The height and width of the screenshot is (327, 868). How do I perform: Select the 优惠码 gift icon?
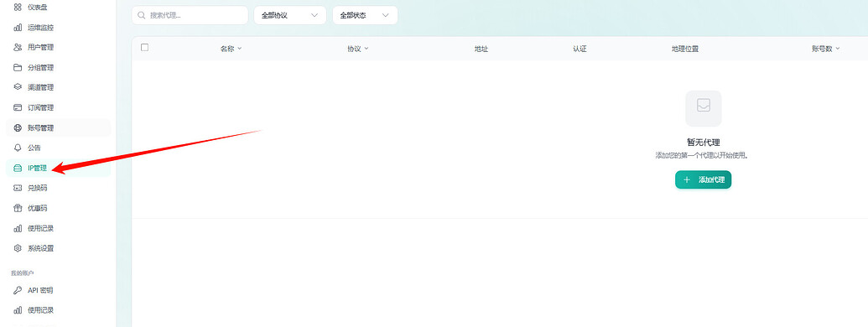[18, 208]
